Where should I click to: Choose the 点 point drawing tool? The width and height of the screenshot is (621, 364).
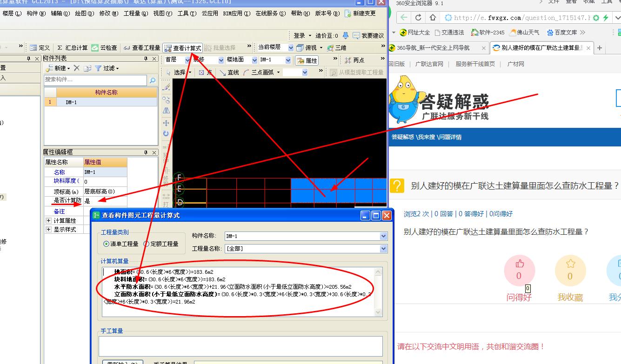(206, 73)
